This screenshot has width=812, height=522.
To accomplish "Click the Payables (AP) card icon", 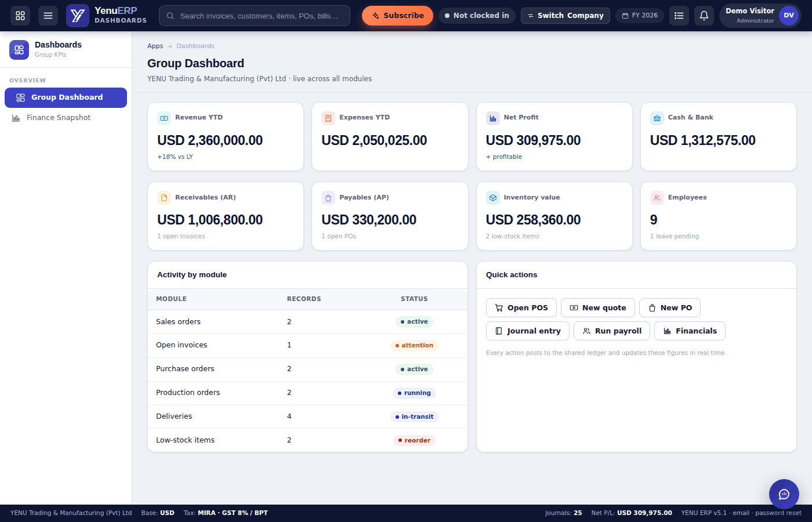I will pos(328,198).
